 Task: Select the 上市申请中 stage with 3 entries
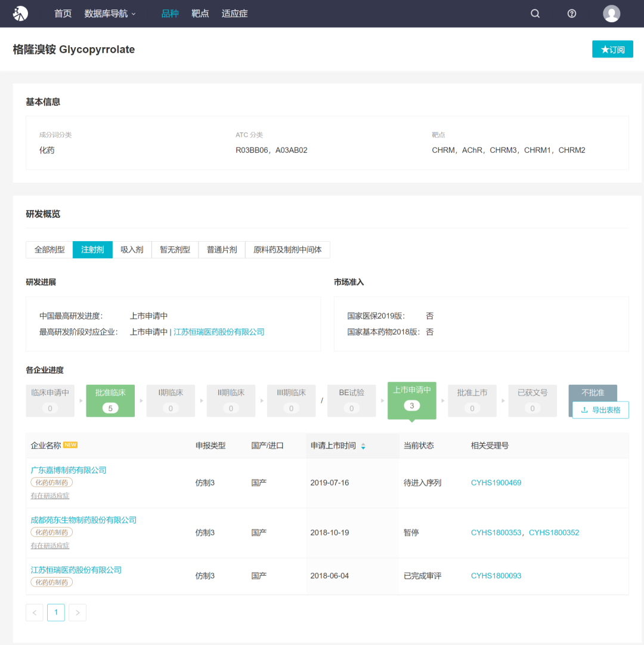[x=412, y=400]
